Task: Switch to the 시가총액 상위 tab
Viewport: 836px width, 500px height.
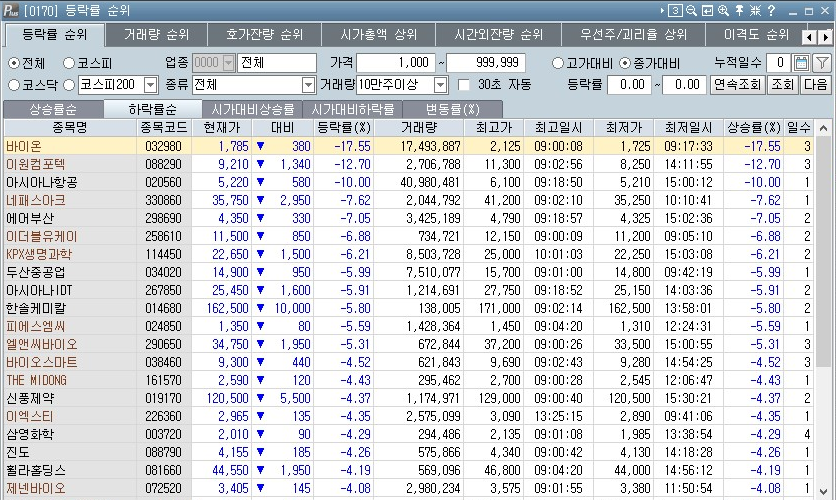Action: [x=379, y=35]
